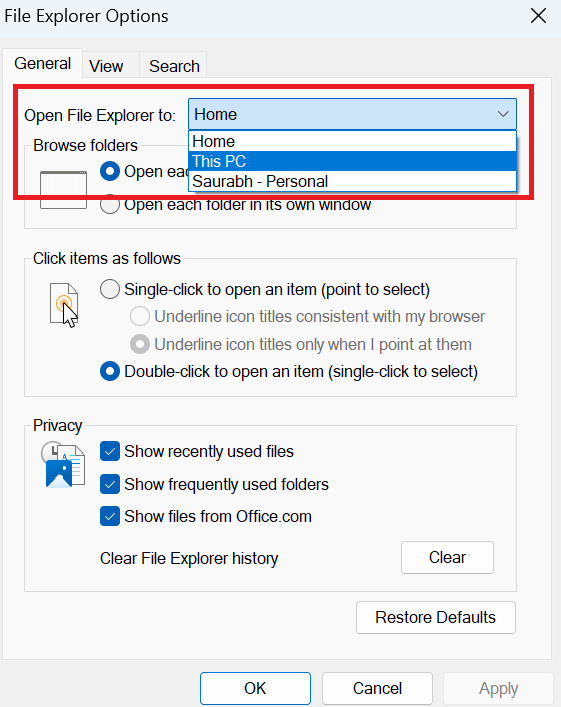The width and height of the screenshot is (561, 707).
Task: Close the File Explorer Options dialog
Action: (x=538, y=16)
